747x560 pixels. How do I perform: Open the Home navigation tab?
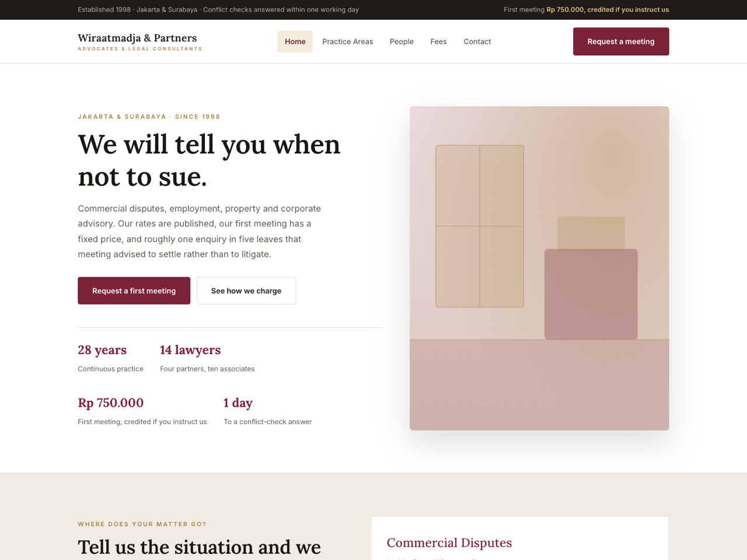click(295, 41)
